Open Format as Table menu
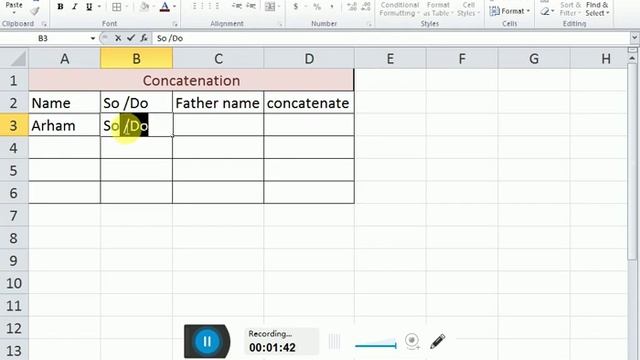 click(438, 9)
